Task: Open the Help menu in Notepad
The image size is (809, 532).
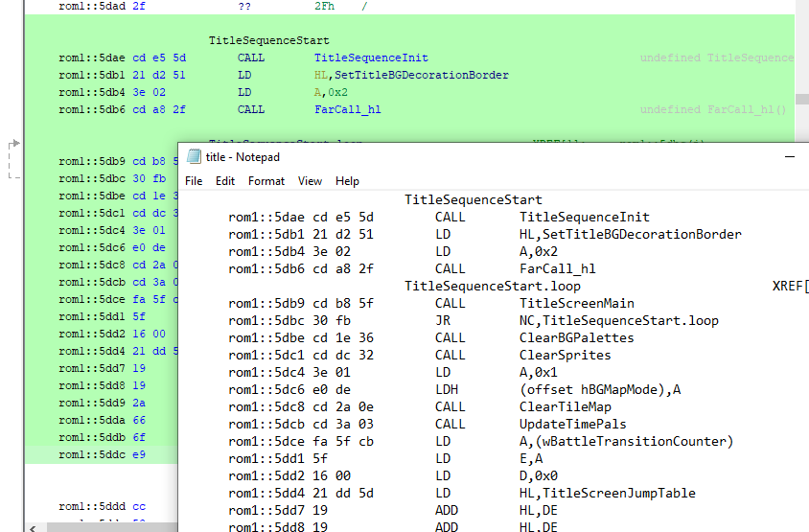Action: point(347,180)
